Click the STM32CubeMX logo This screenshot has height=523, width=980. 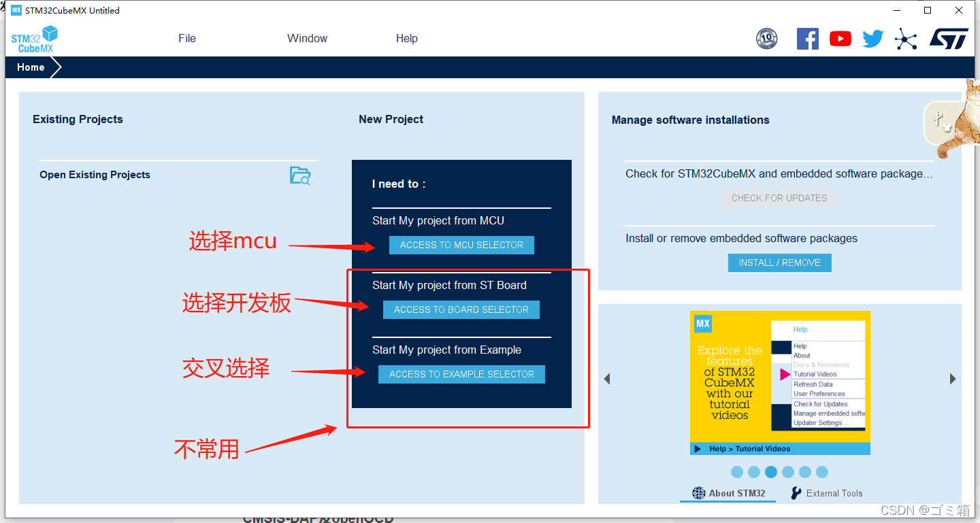click(x=35, y=39)
